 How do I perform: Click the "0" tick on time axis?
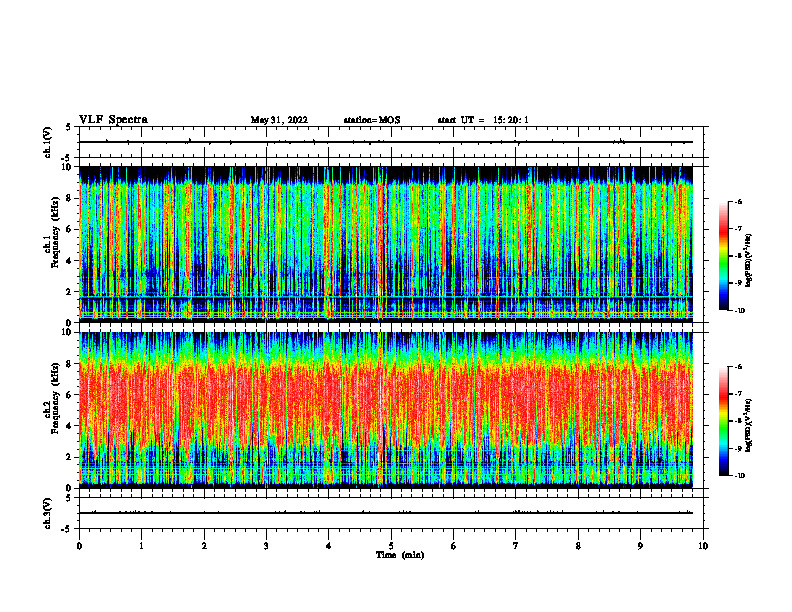[79, 546]
